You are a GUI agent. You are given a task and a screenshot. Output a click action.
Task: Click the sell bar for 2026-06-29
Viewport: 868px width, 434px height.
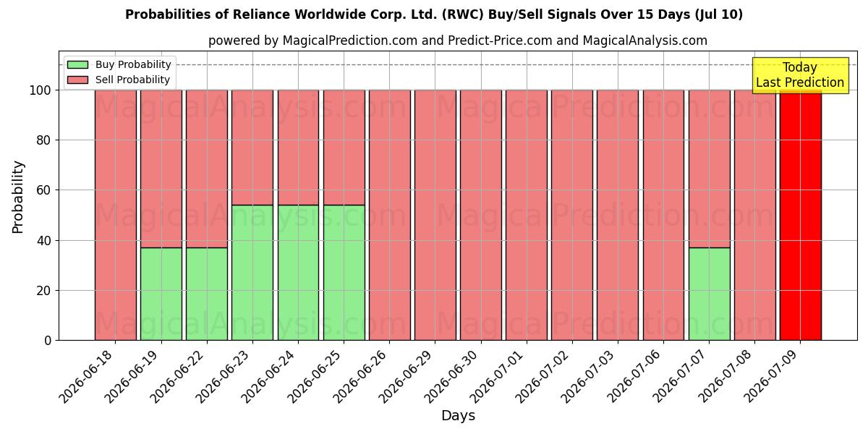tap(435, 215)
